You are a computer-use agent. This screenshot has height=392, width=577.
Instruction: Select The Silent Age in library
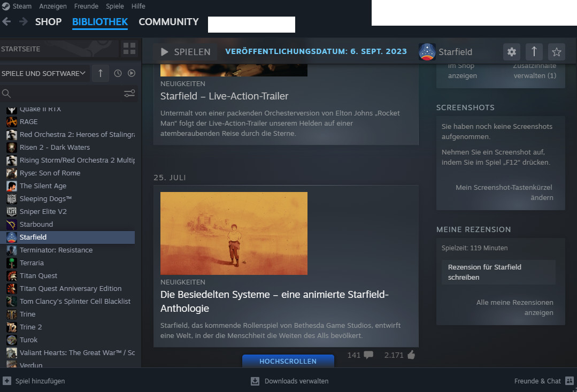[67, 186]
